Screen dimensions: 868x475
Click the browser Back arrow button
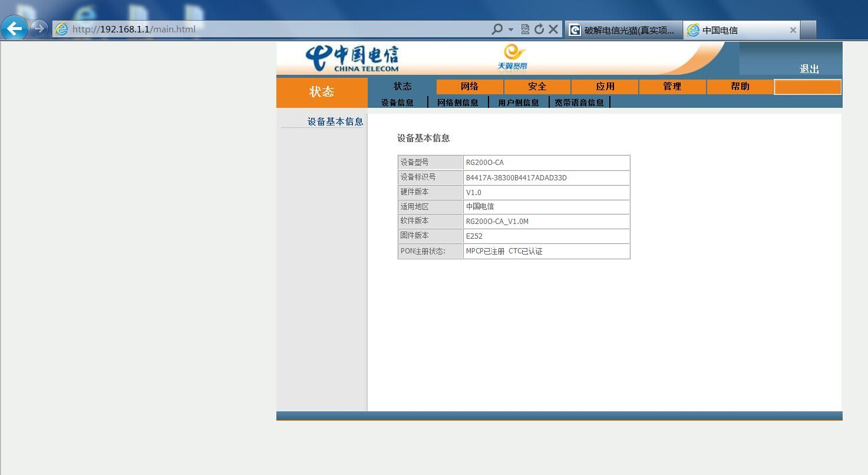[x=14, y=28]
